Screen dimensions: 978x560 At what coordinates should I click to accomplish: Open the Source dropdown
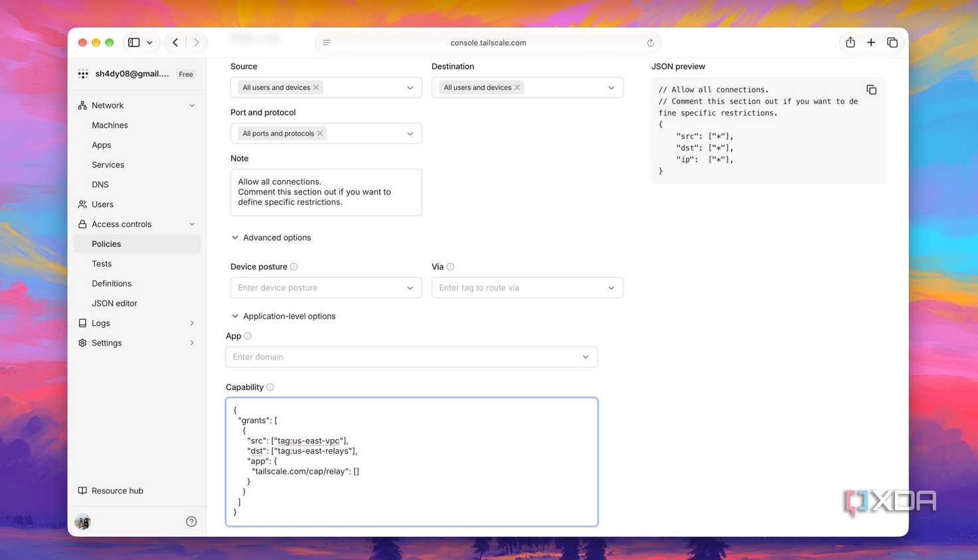[x=326, y=88]
